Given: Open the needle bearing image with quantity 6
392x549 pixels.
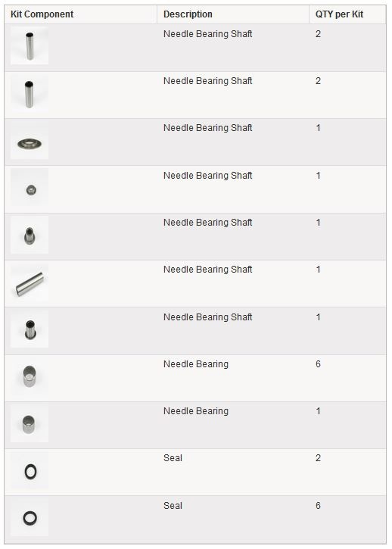Looking at the screenshot, I should pyautogui.click(x=30, y=376).
